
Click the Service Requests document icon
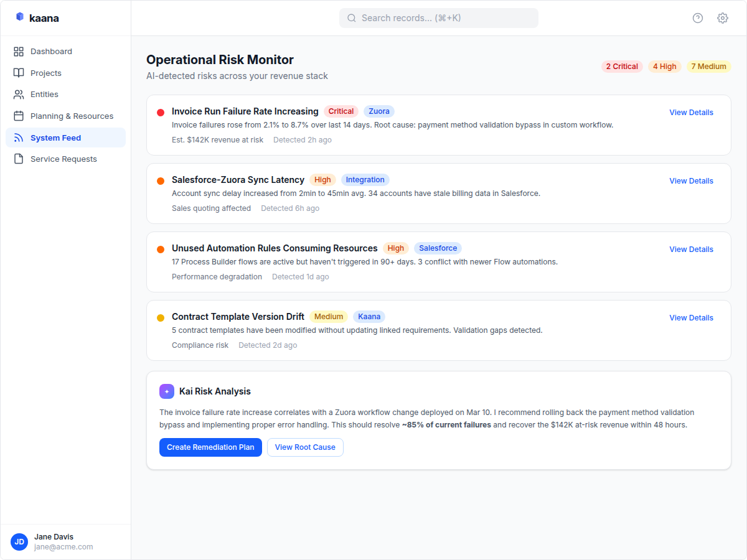(x=19, y=159)
